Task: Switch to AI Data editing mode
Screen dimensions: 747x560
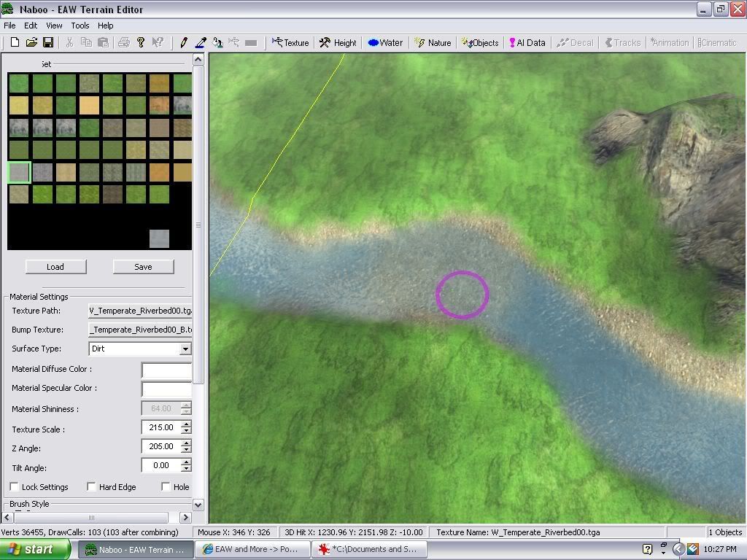Action: [527, 43]
